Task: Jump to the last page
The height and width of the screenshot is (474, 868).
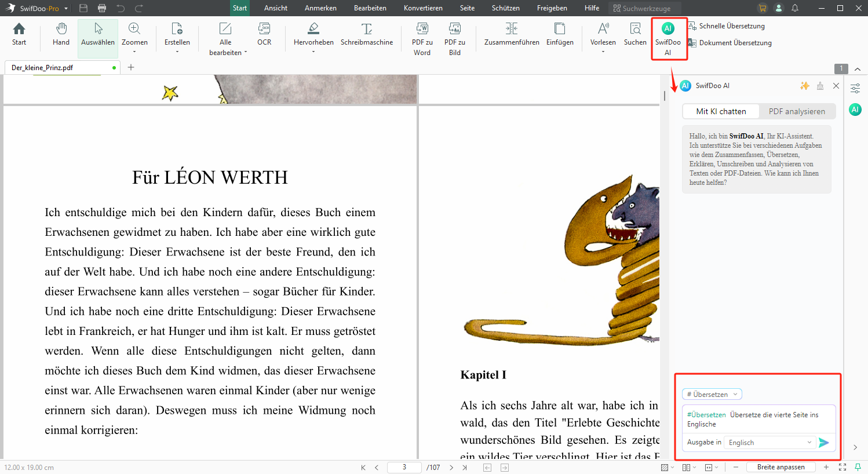Action: [465, 468]
